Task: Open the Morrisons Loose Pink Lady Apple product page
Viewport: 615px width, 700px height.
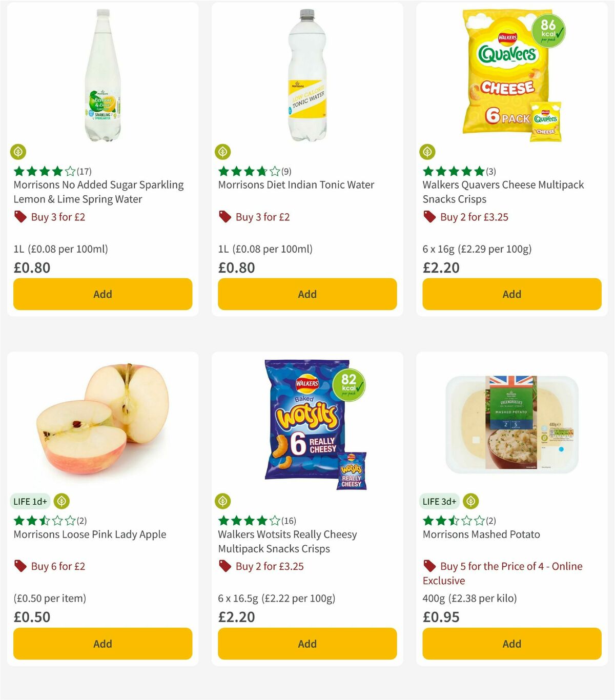Action: [89, 534]
